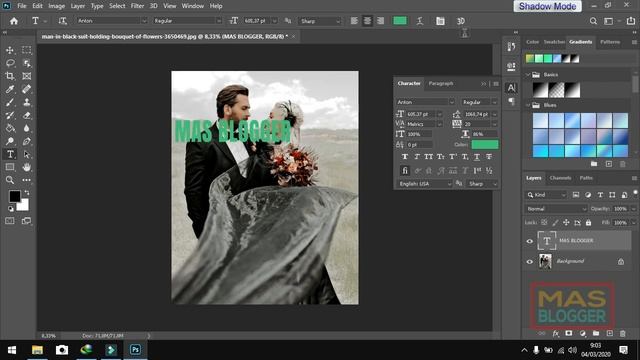Select the Eraser tool
The image size is (640, 360).
coord(27,116)
